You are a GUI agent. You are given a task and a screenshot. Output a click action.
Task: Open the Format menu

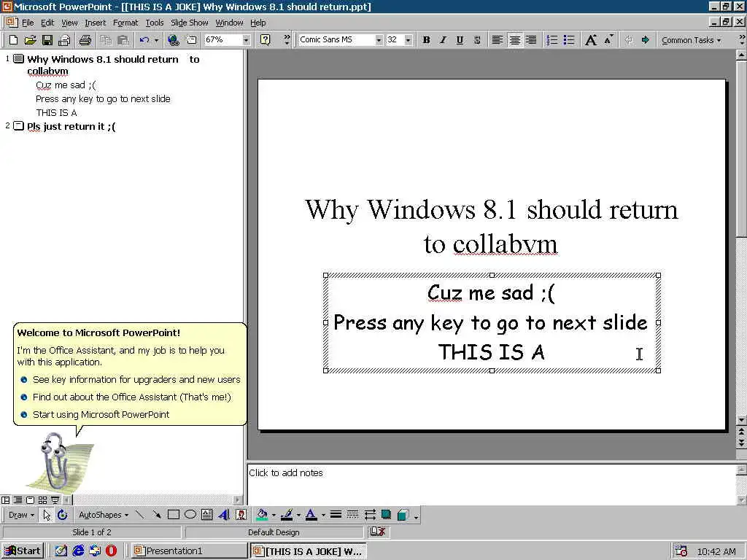(125, 23)
